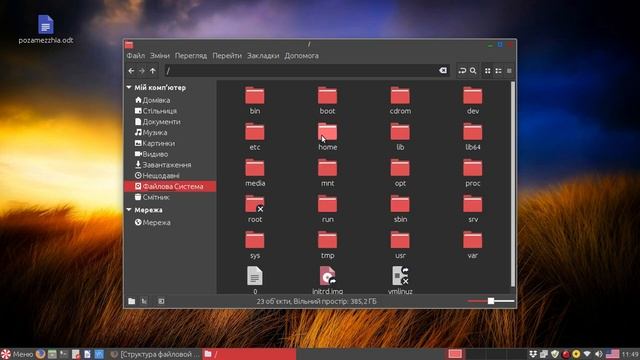Select the bin folder icon

(x=255, y=96)
